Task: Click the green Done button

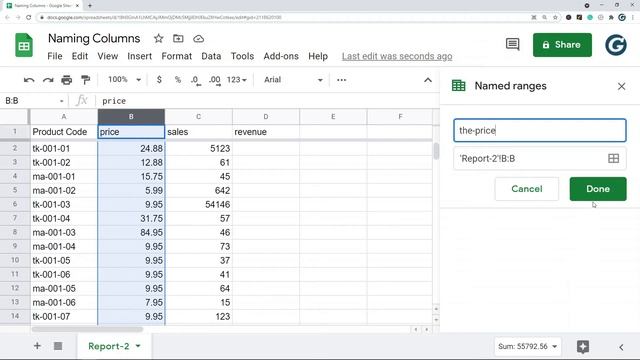Action: coord(598,189)
